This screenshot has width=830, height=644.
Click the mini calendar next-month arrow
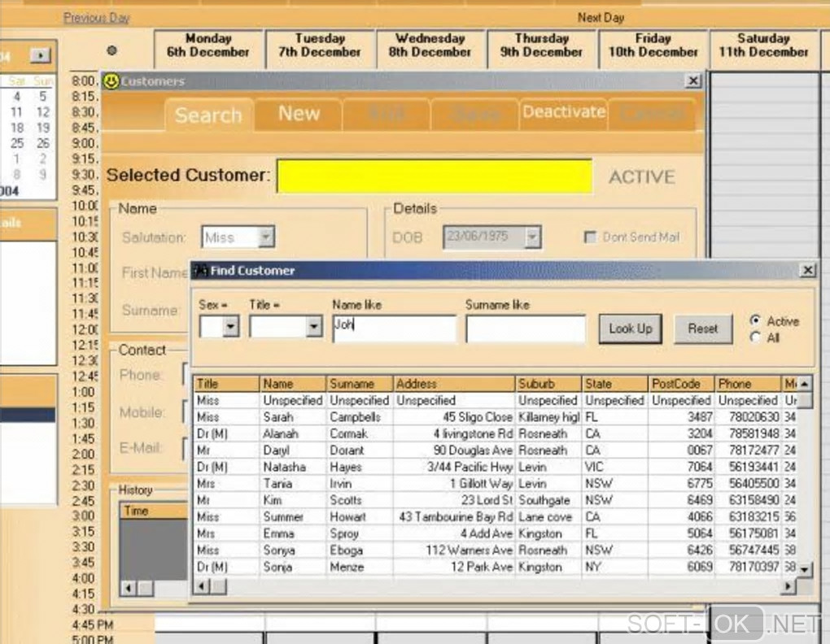pos(40,55)
